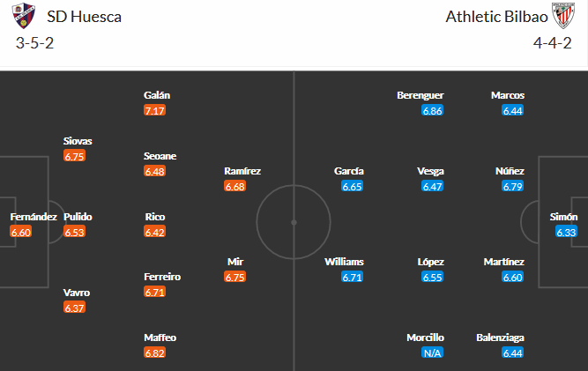Image resolution: width=588 pixels, height=371 pixels.
Task: Select Vavro's 6.37 rating badge
Action: (x=74, y=308)
